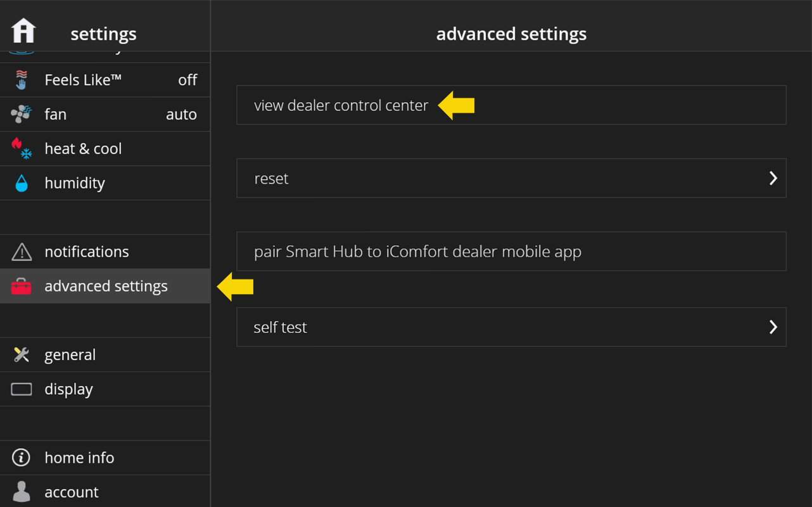Open heat & cool menu item
The image size is (812, 507).
pos(105,149)
